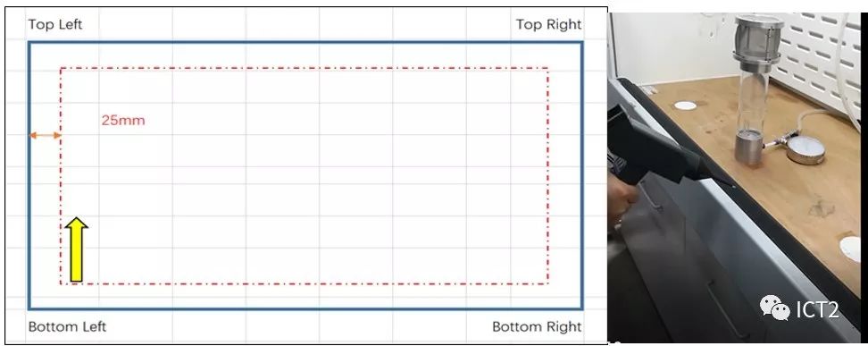Select the Top Right label
Viewport: 868px width, 346px height.
tap(548, 24)
